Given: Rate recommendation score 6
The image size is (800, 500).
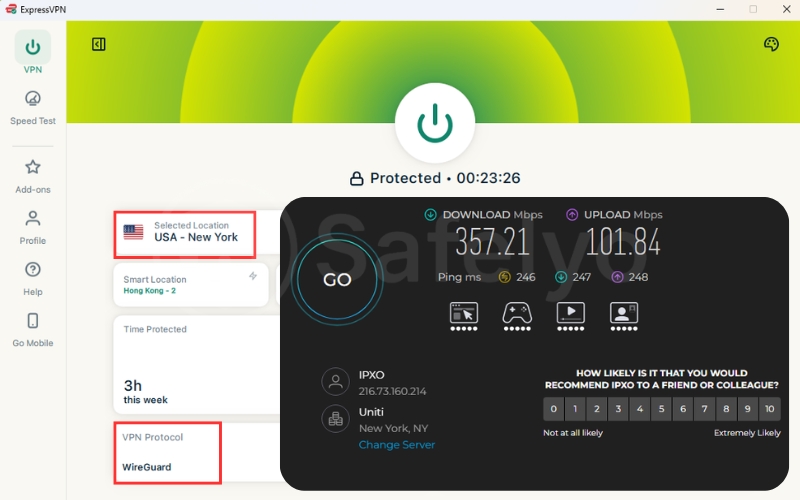Looking at the screenshot, I should pos(683,409).
